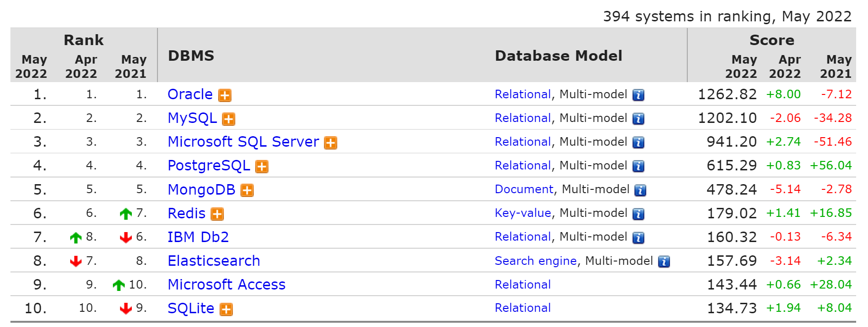Click the plus icon beside Microsoft SQL Server
Image resolution: width=868 pixels, height=327 pixels.
tap(331, 143)
